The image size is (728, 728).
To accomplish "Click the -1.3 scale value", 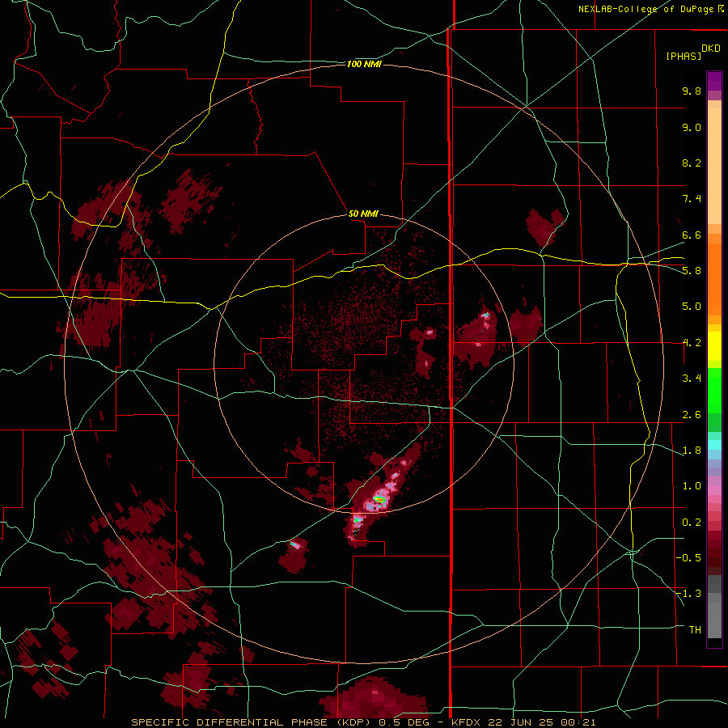I will point(688,594).
